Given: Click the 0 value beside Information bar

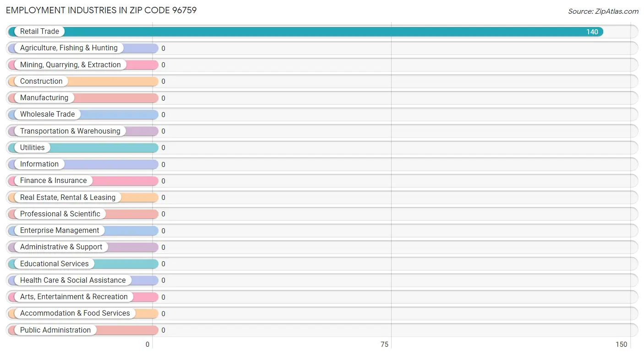Looking at the screenshot, I should coord(163,165).
